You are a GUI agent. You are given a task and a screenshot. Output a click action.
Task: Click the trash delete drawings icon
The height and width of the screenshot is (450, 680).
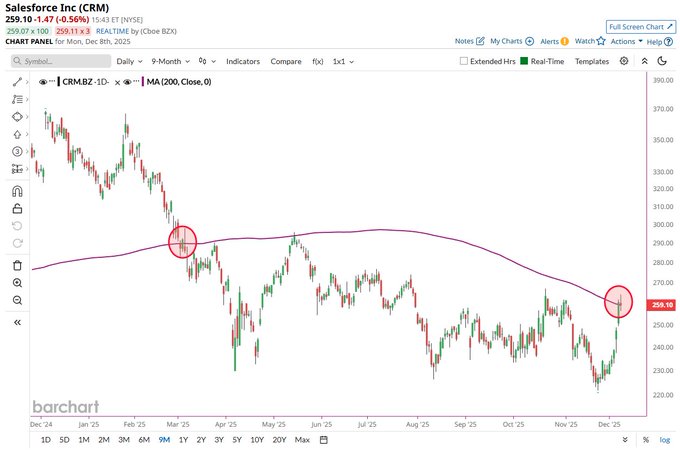pos(17,265)
